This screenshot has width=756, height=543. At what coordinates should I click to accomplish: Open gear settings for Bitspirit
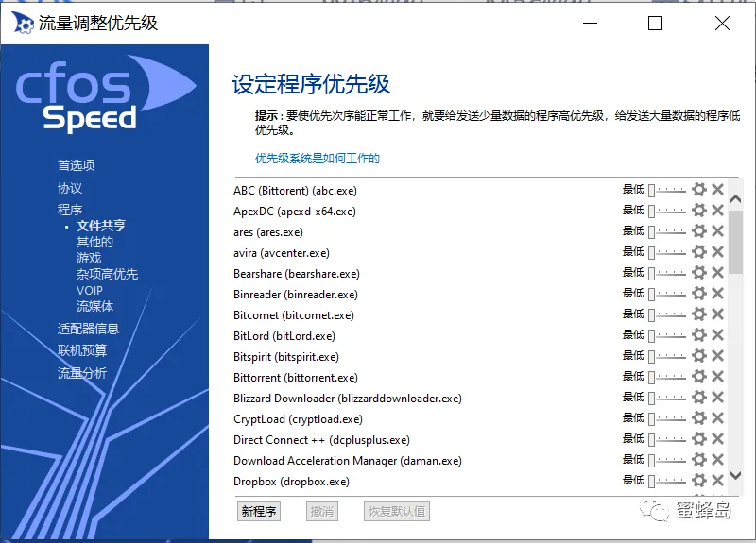point(699,356)
